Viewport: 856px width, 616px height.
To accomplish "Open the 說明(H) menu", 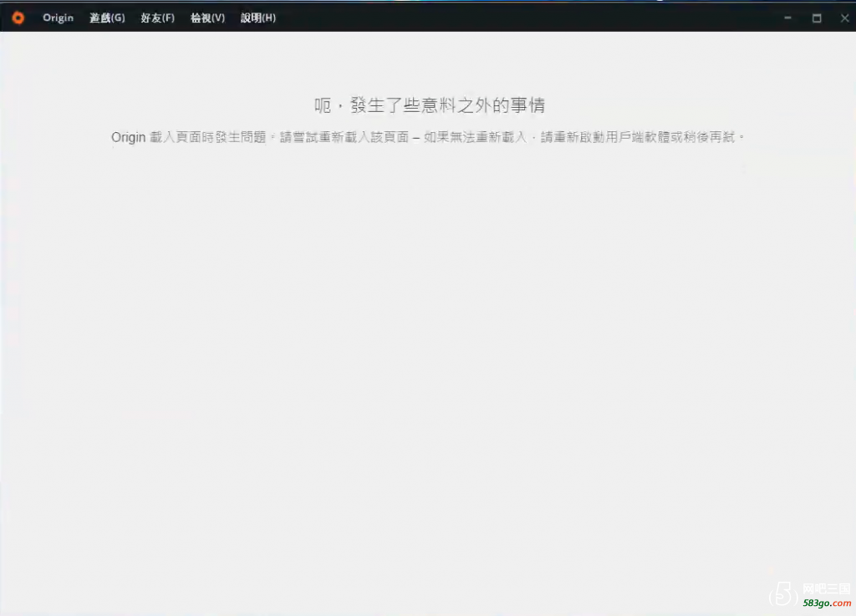I will [258, 18].
